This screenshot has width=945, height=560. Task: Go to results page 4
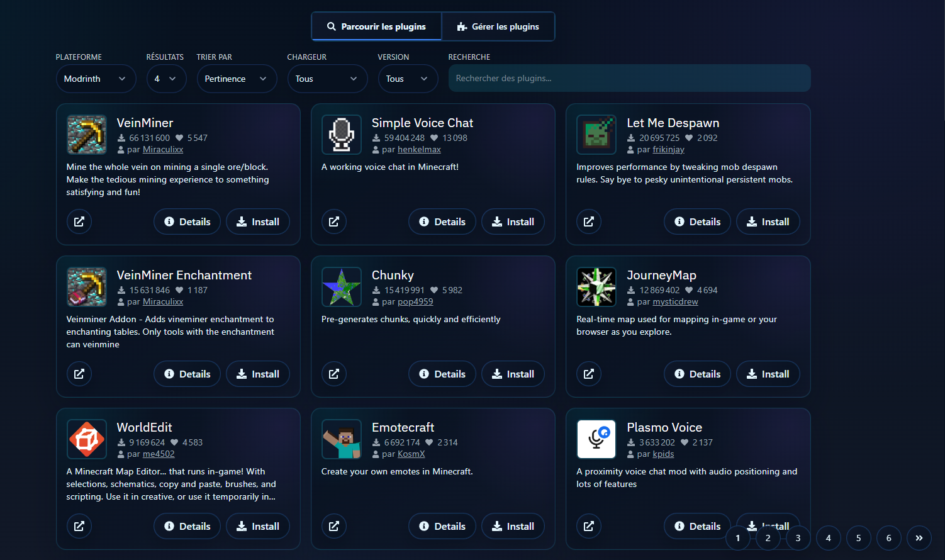(x=829, y=538)
